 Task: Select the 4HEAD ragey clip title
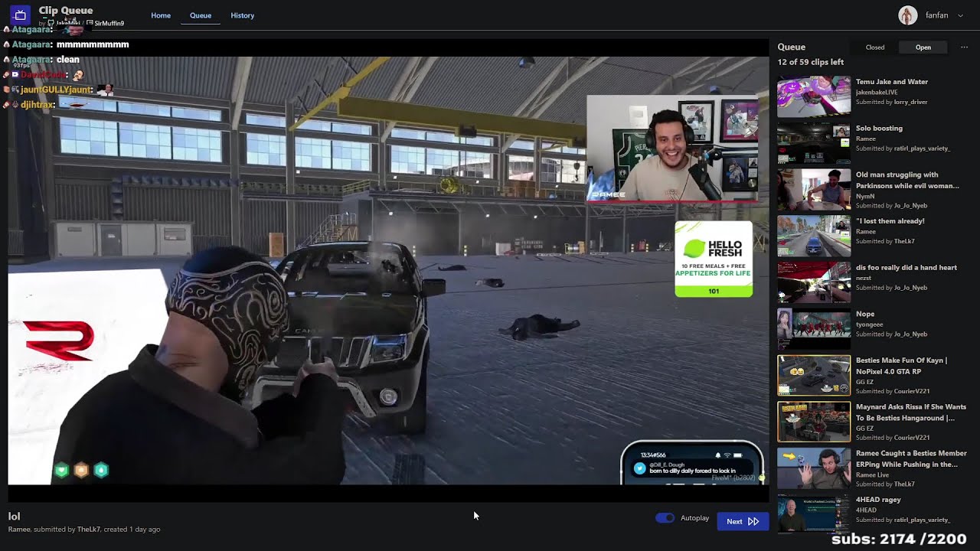tap(878, 500)
